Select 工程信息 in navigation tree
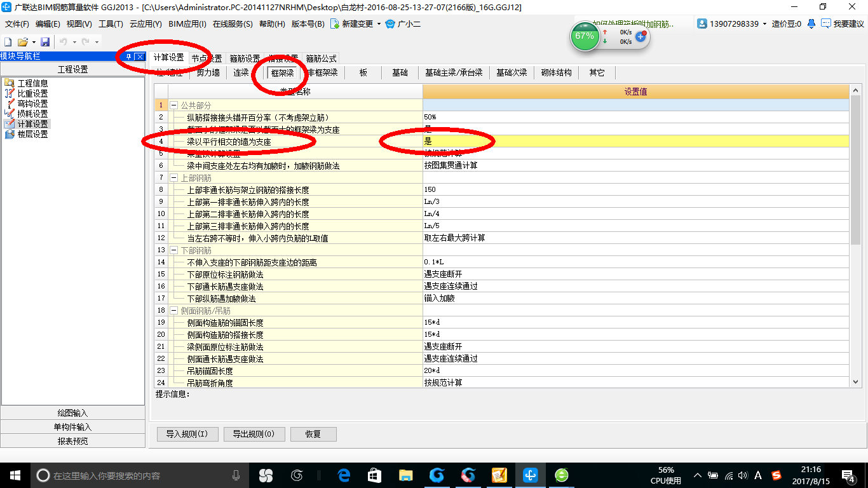Screen dimensions: 868x488 tap(32, 83)
